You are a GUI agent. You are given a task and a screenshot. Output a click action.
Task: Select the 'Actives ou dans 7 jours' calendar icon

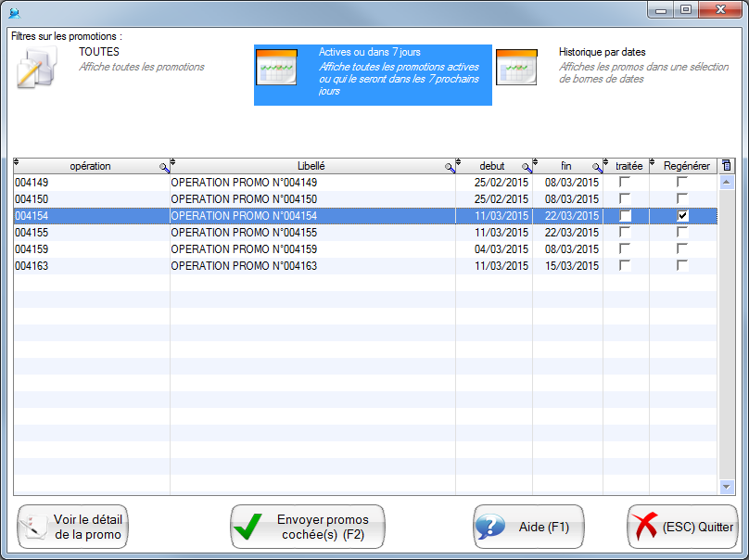pos(276,68)
